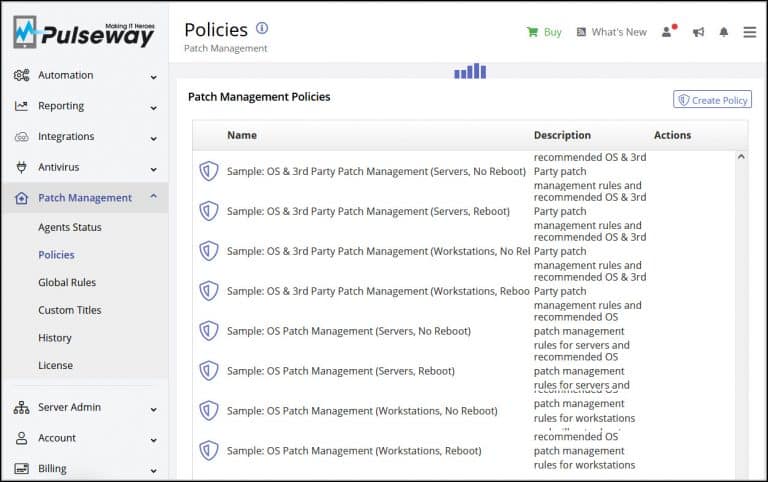Viewport: 768px width, 482px height.
Task: Click the Description column header
Action: (x=562, y=135)
